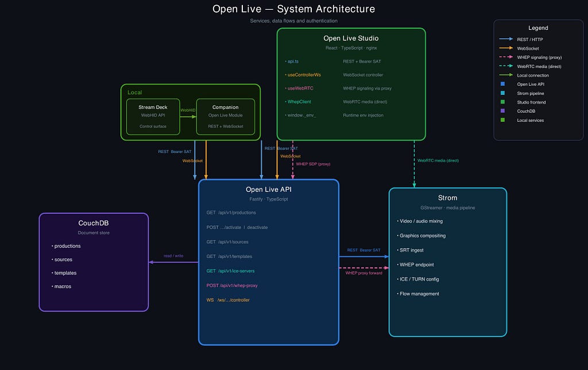This screenshot has height=370, width=588.
Task: Click the WHEP proxy forward arrow label
Action: click(363, 273)
